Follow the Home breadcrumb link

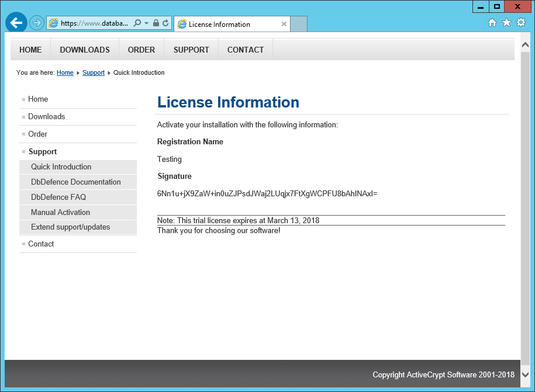coord(65,73)
